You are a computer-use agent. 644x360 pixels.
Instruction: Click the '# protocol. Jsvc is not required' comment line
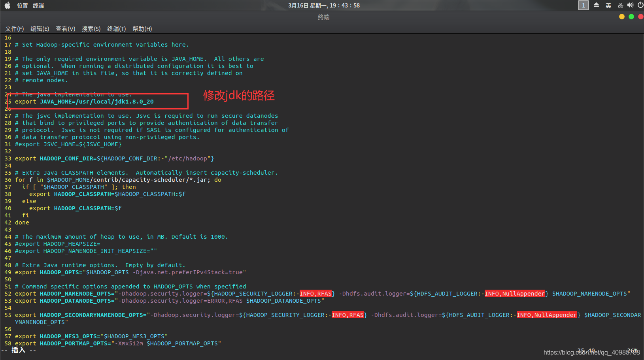point(152,130)
